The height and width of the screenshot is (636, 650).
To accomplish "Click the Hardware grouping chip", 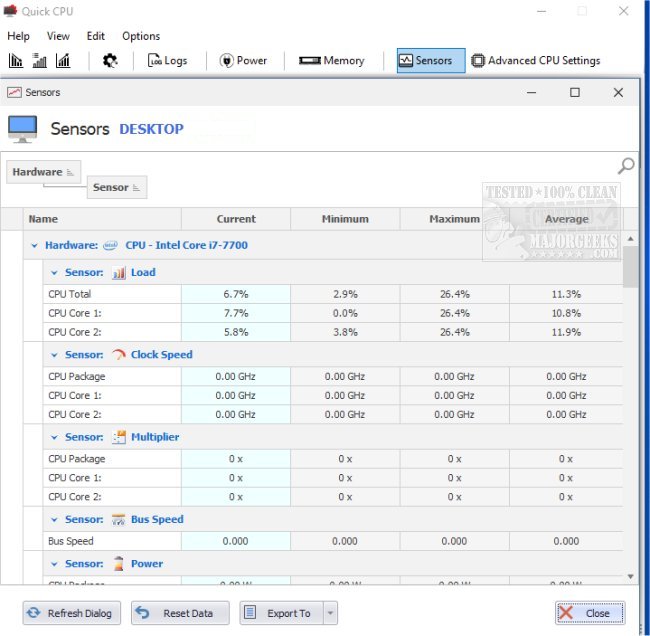I will click(43, 172).
